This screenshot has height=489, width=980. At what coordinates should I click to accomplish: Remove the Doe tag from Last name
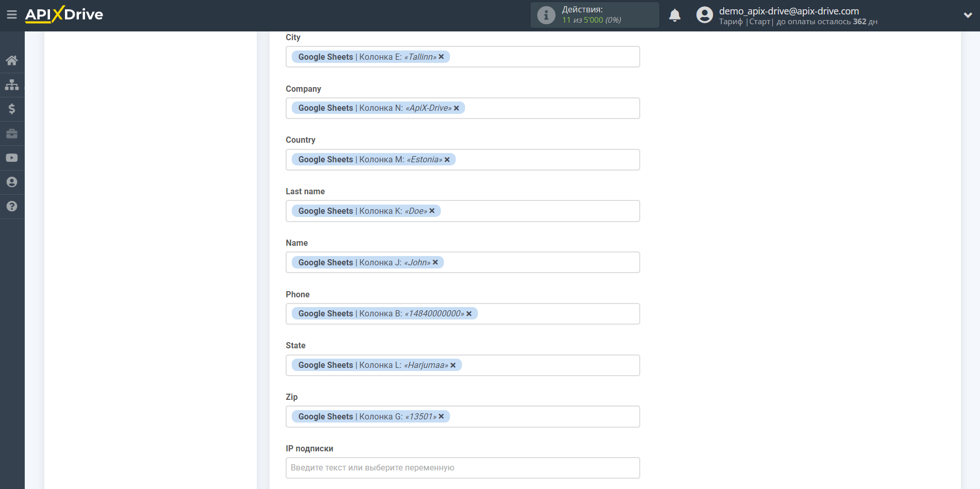(x=432, y=211)
